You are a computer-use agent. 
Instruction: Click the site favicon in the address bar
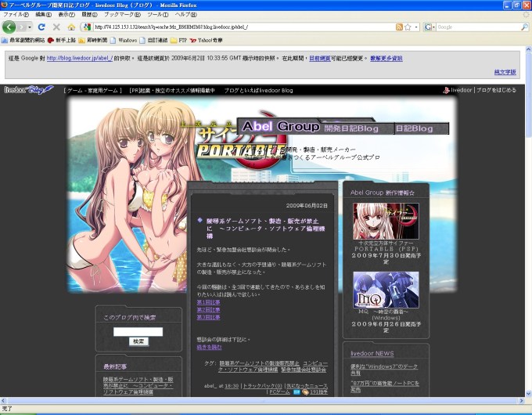[87, 27]
